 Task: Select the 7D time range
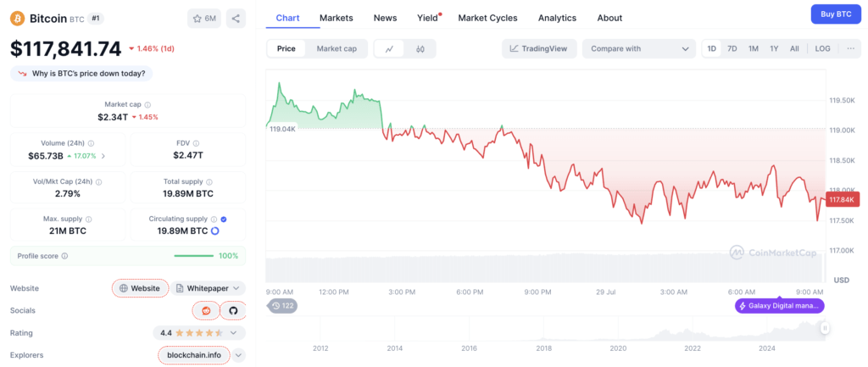coord(732,48)
